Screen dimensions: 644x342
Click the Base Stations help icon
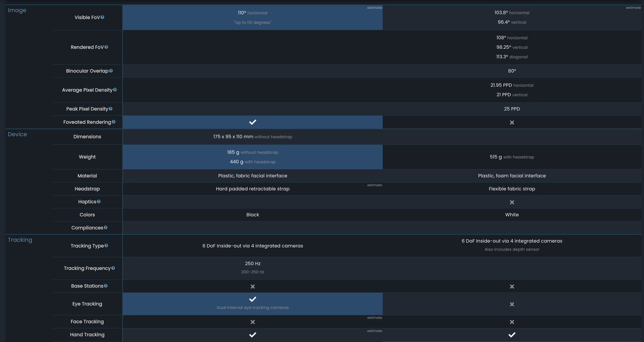(x=106, y=286)
